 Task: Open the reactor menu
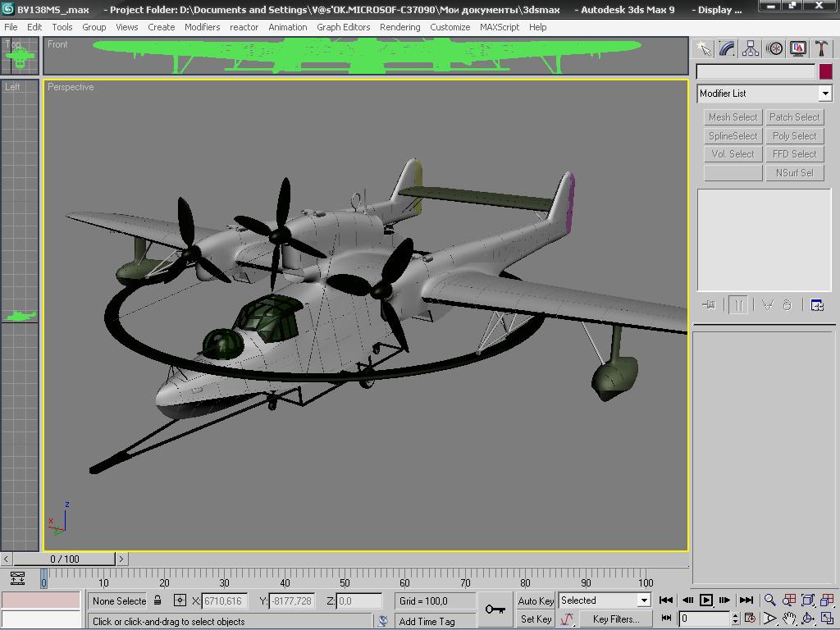point(244,27)
